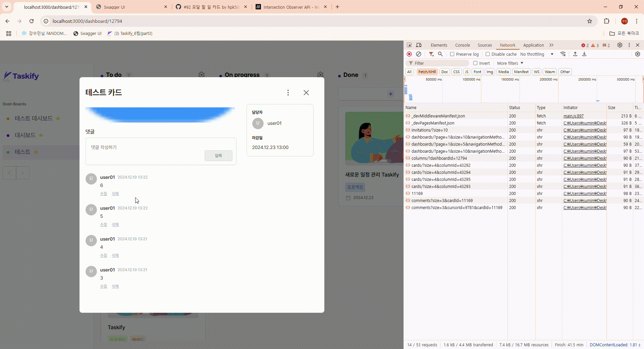Toggle the CSS request filter

coord(456,72)
